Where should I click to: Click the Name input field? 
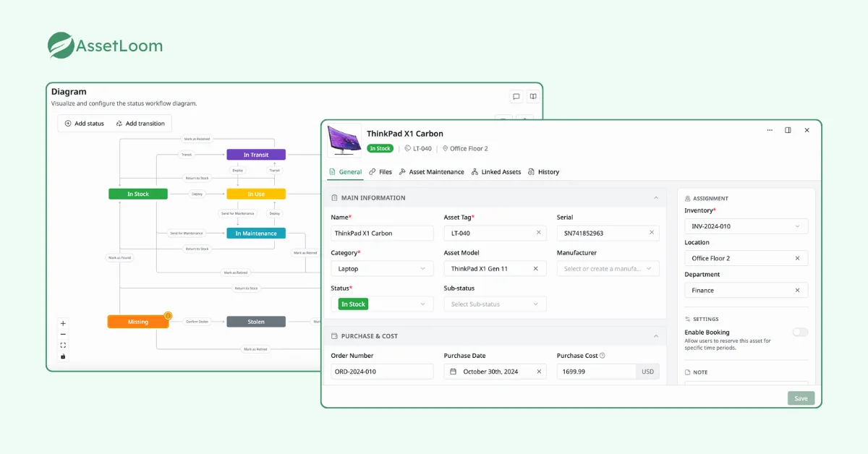[x=382, y=233]
